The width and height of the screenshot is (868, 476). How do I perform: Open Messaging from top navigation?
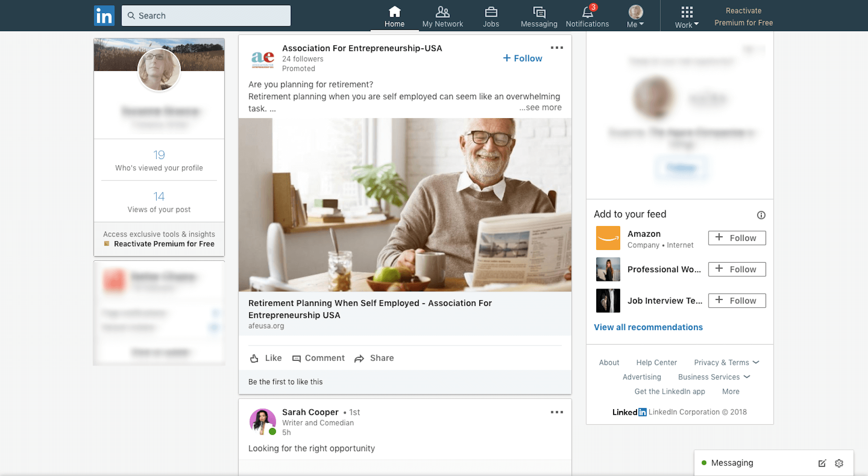pyautogui.click(x=539, y=16)
